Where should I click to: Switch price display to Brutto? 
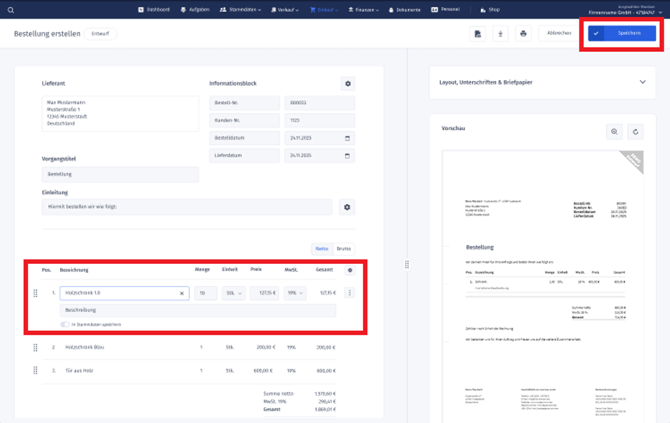[343, 248]
